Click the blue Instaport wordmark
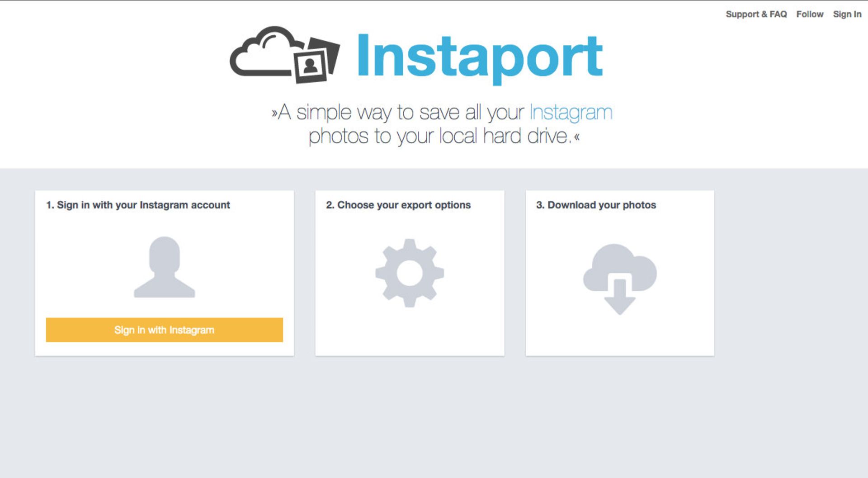Viewport: 868px width, 478px height. tap(480, 58)
